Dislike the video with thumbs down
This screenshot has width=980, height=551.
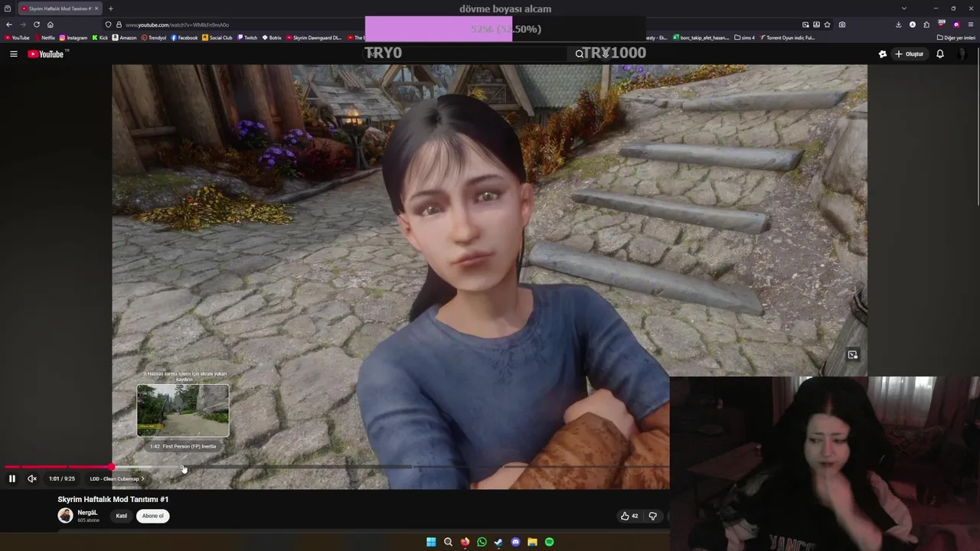tap(652, 516)
